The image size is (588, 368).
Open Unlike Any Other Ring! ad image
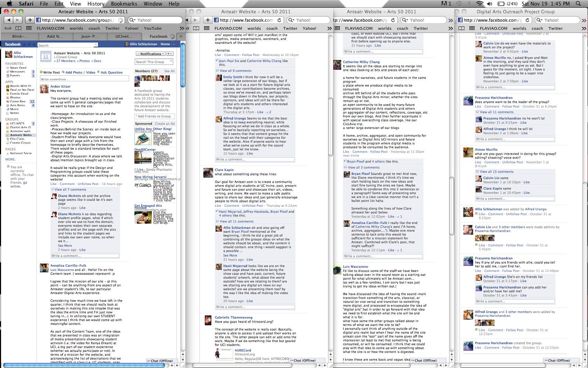pyautogui.click(x=143, y=139)
